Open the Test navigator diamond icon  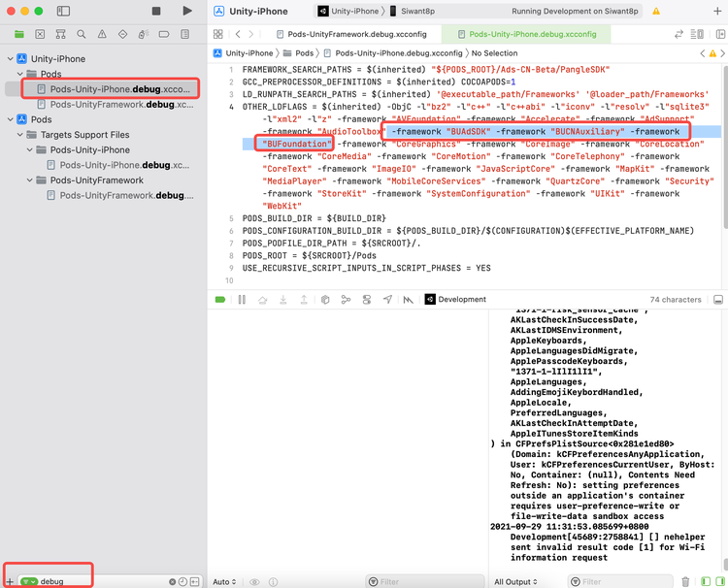click(x=122, y=34)
